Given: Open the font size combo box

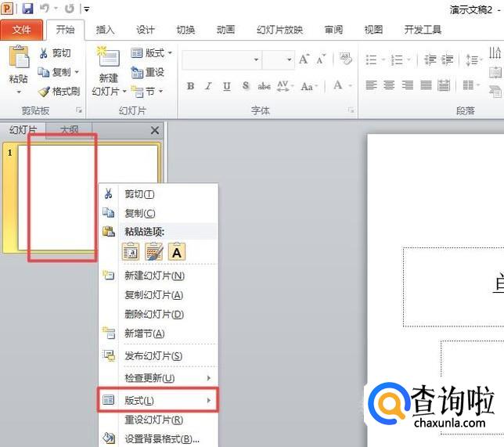Looking at the screenshot, I should tap(279, 59).
